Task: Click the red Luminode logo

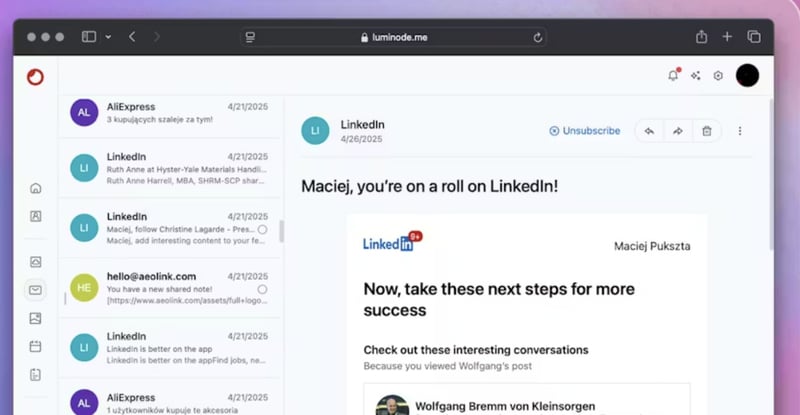Action: point(35,77)
